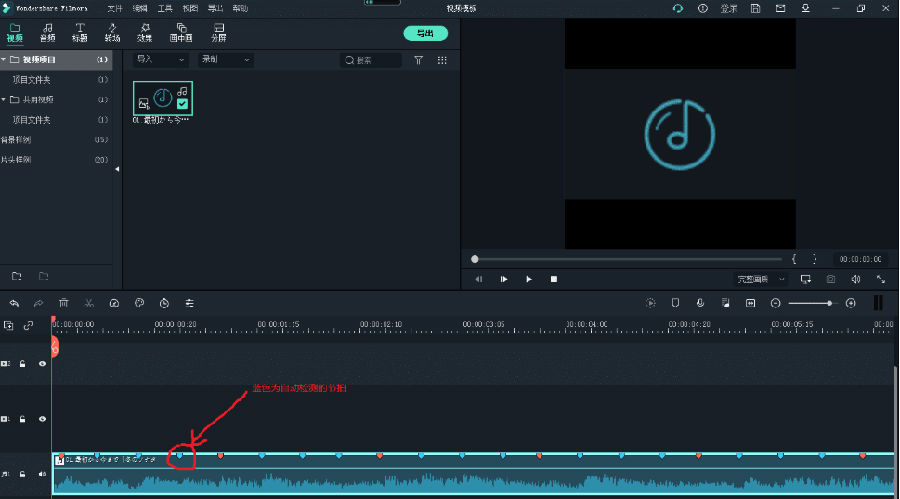Click the microphone voiceover record icon
The height and width of the screenshot is (499, 900).
point(700,303)
